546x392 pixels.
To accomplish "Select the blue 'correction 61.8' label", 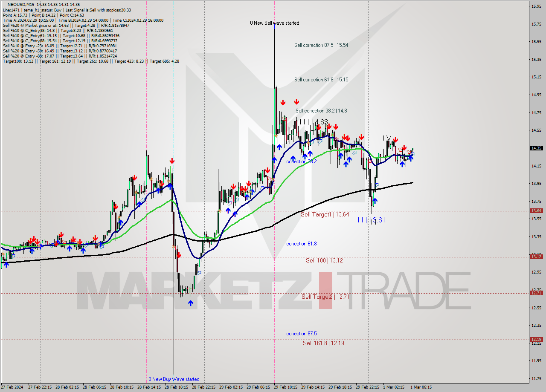I will (302, 244).
